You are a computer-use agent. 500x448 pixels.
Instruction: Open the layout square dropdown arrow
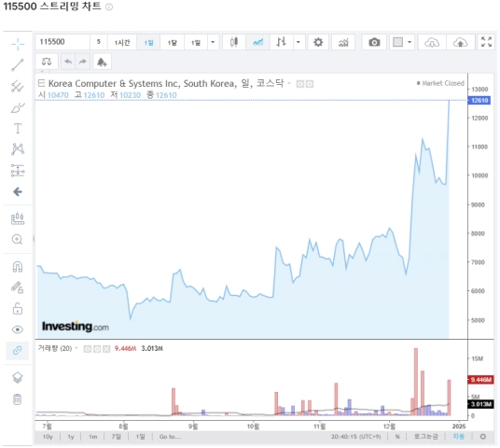pos(410,42)
